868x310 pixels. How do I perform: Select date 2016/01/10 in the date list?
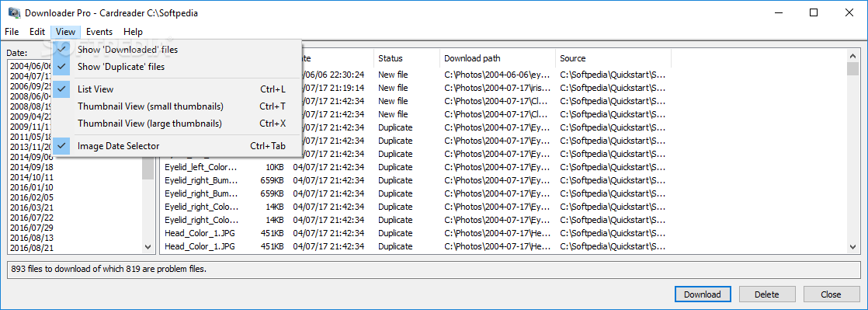32,187
